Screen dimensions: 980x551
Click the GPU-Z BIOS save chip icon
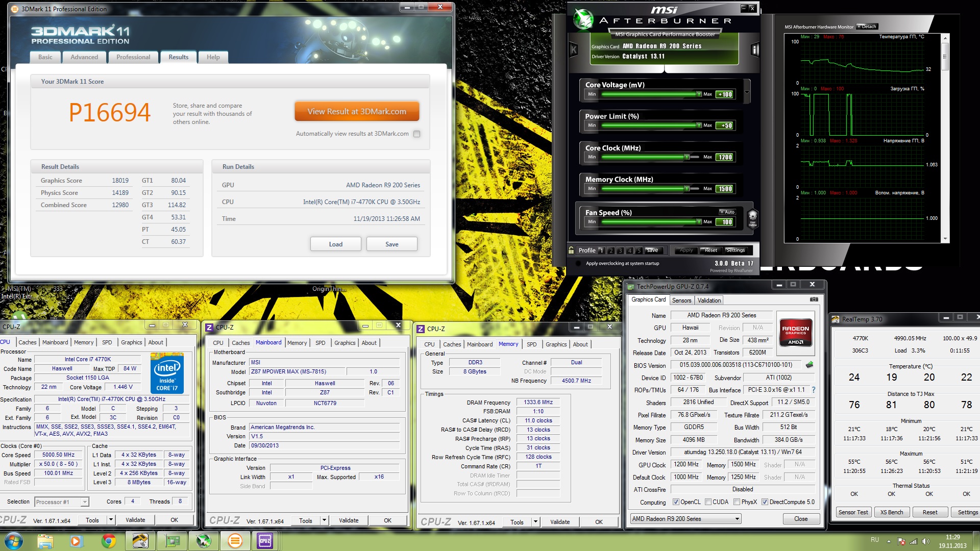[810, 365]
